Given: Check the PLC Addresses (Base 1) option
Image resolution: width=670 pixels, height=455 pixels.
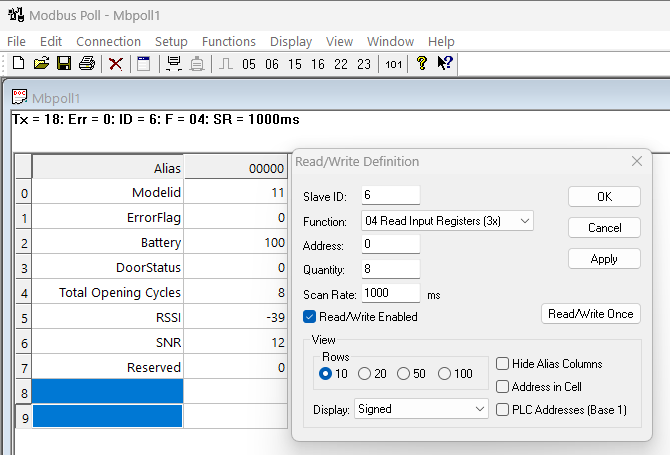Looking at the screenshot, I should pyautogui.click(x=503, y=409).
